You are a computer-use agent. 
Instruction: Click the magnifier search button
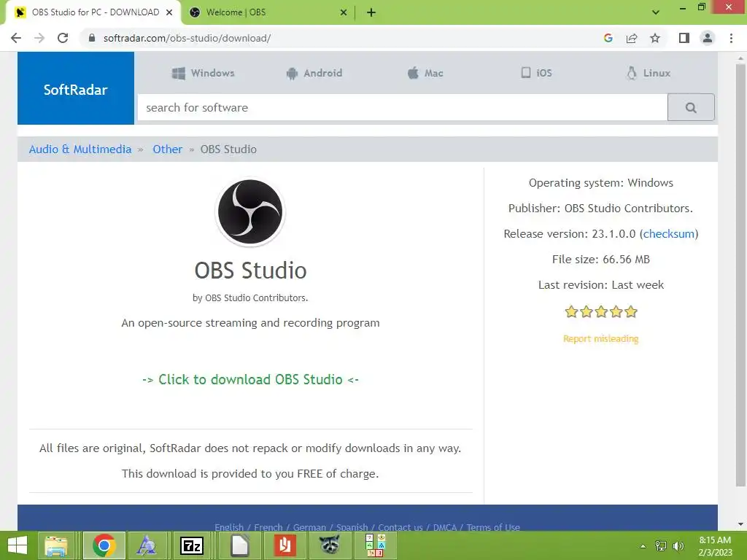pyautogui.click(x=691, y=108)
